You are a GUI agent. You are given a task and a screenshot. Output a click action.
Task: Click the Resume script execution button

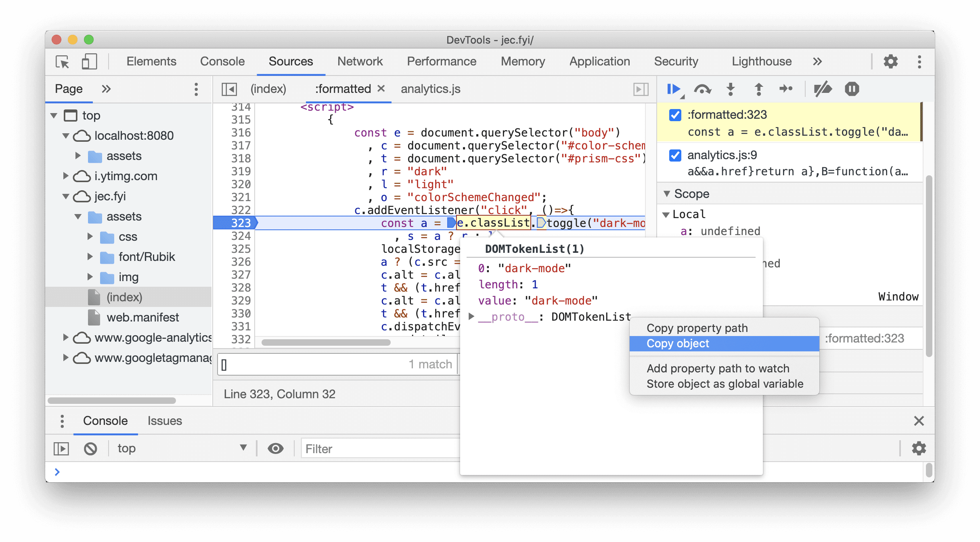tap(674, 89)
